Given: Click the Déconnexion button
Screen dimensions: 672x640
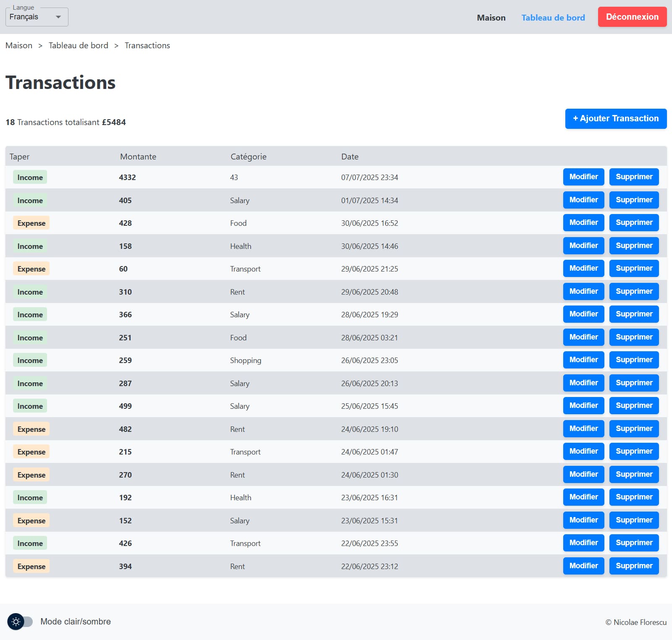Looking at the screenshot, I should (632, 17).
